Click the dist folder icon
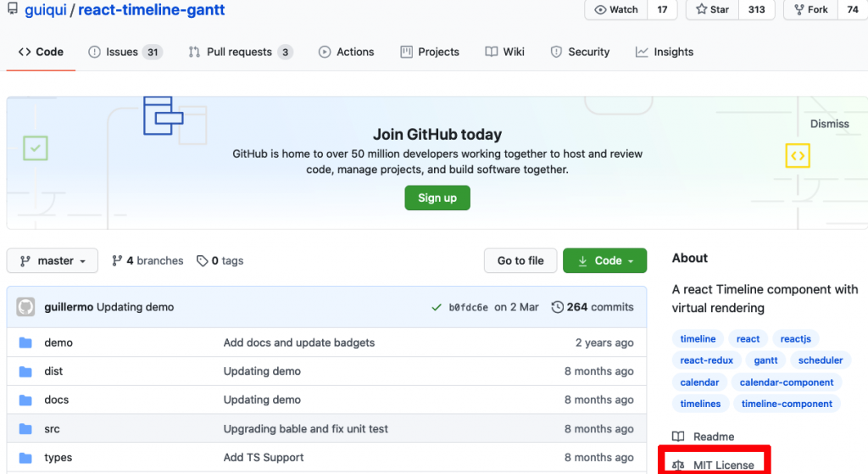 (25, 371)
